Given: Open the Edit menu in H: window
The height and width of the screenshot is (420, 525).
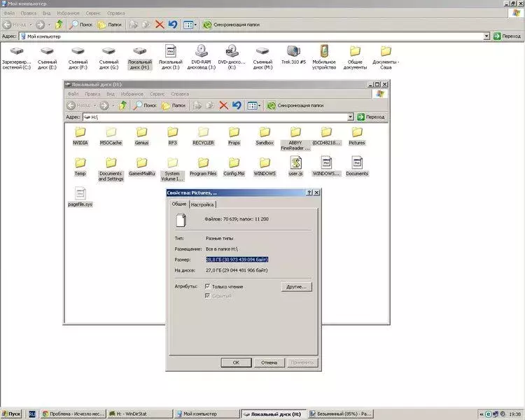Looking at the screenshot, I should 92,94.
